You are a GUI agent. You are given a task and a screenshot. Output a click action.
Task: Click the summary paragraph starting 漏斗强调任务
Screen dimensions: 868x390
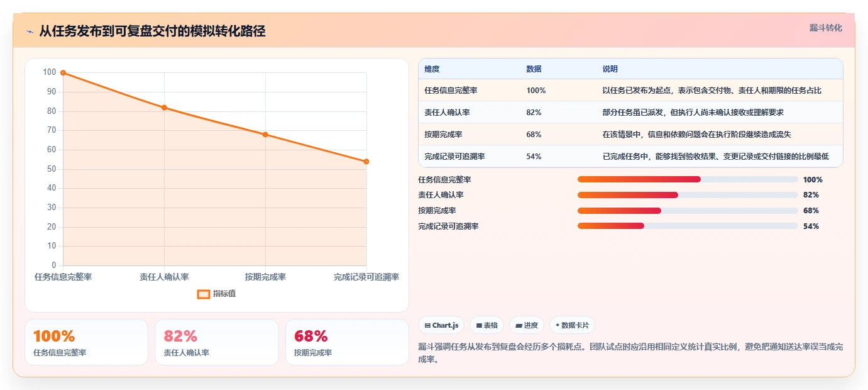click(x=630, y=354)
